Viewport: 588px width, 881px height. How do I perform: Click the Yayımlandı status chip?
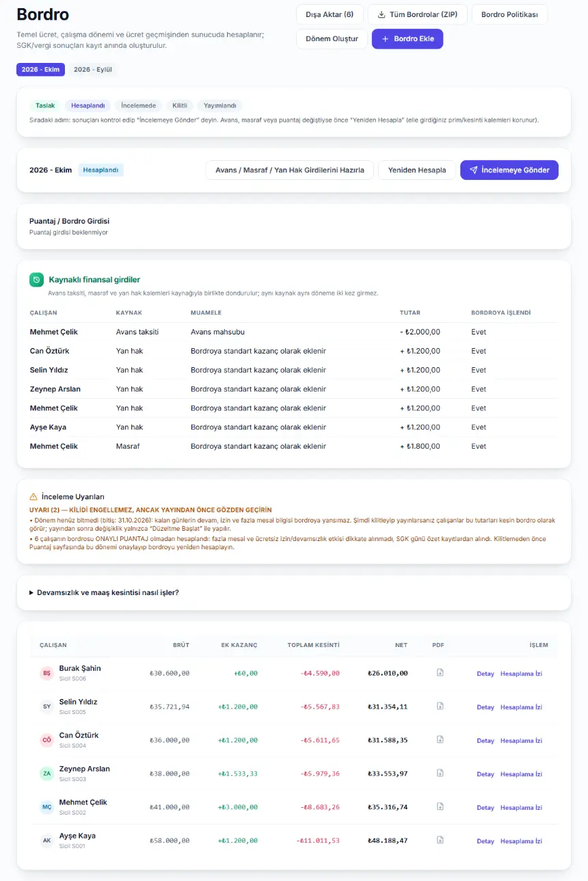click(220, 106)
